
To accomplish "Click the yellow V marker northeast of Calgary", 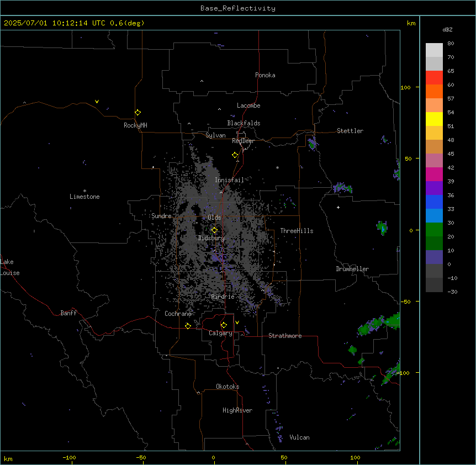I will 237,323.
